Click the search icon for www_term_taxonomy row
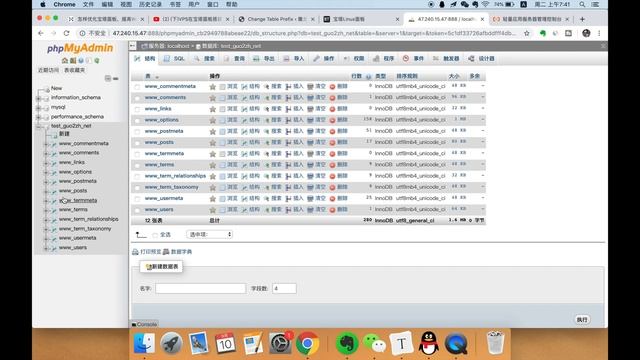The height and width of the screenshot is (360, 640). tap(267, 187)
